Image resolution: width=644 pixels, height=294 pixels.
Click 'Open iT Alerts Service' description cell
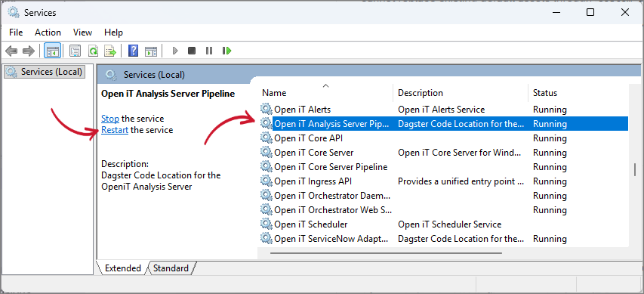pos(442,110)
